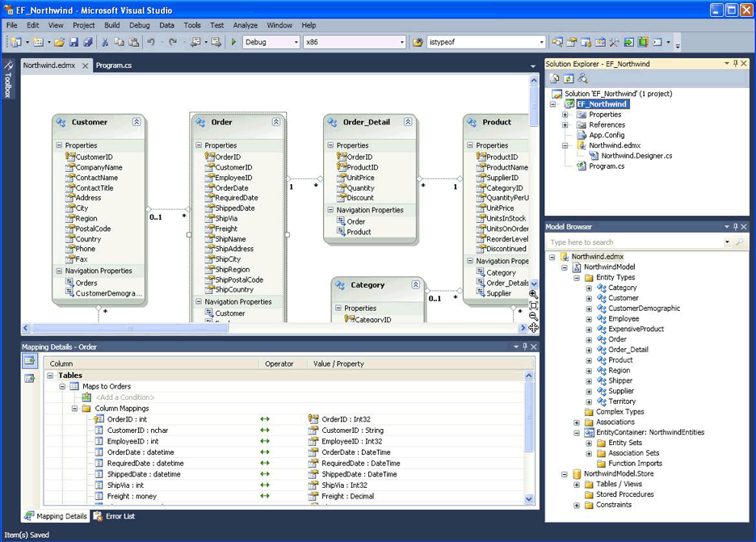Click the Save All toolbar icon
Viewport: 756px width, 542px height.
[x=87, y=43]
